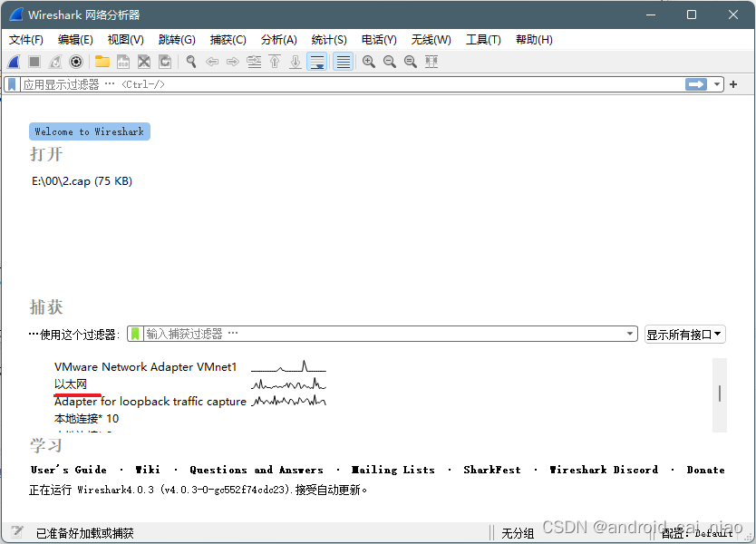Open the 帮助(H) menu
This screenshot has height=544, width=756.
534,40
